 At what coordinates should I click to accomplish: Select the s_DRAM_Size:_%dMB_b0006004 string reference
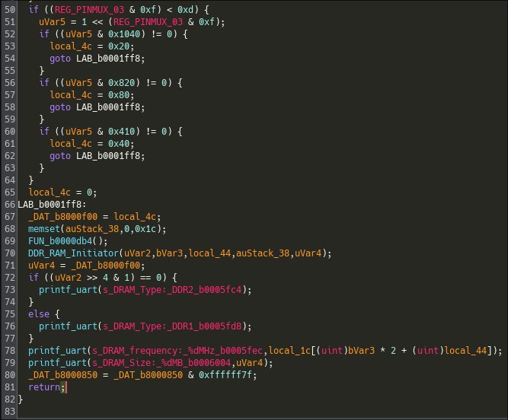pyautogui.click(x=163, y=362)
